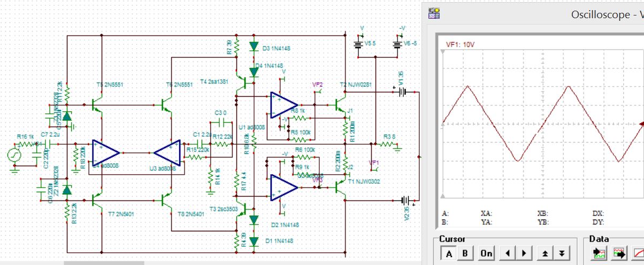This screenshot has width=644, height=265.
Task: Move cursor right with right-arrow button
Action: point(523,253)
